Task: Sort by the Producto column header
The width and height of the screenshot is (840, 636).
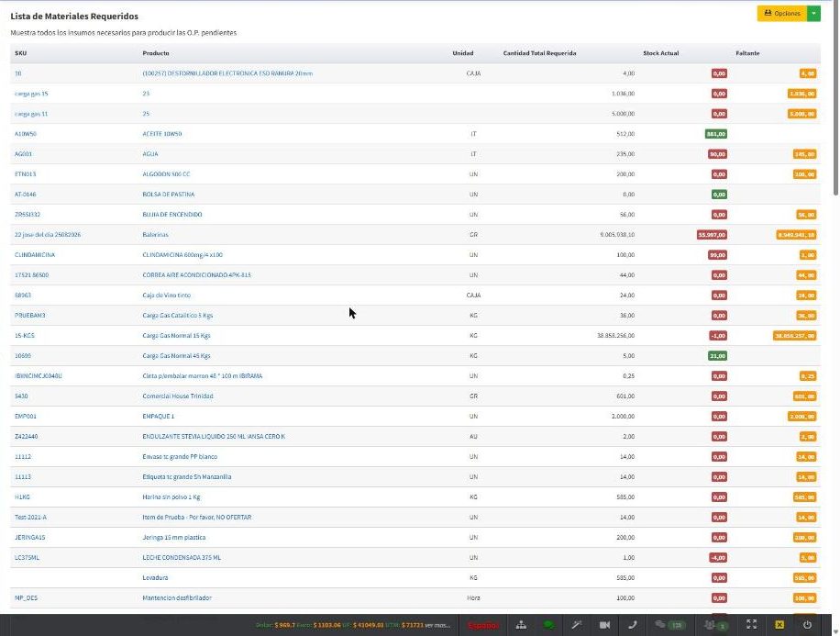Action: click(156, 53)
